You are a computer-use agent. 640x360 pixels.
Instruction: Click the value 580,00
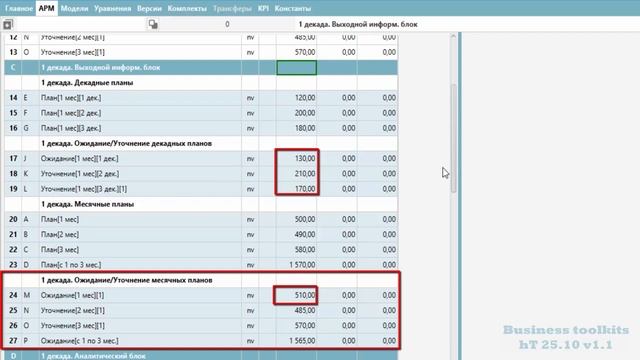(x=305, y=250)
